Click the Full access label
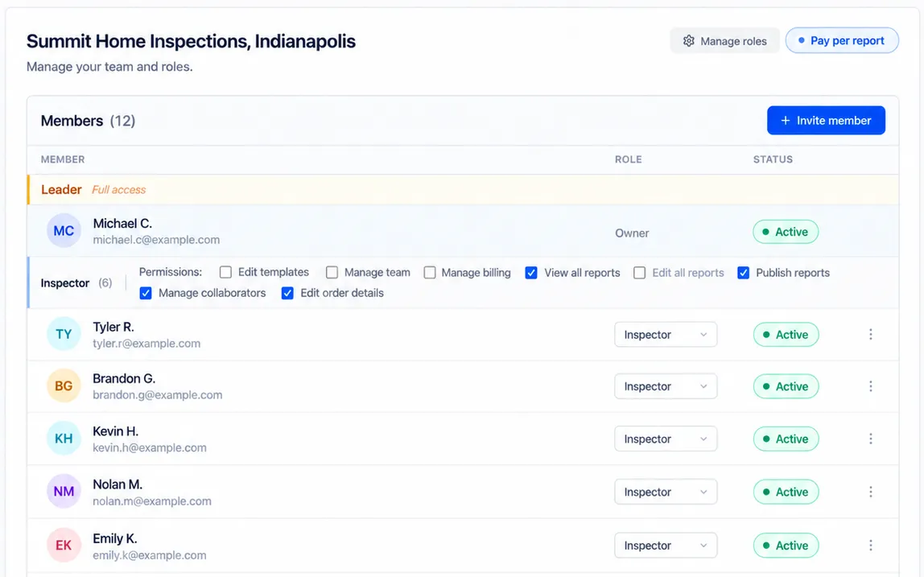This screenshot has height=577, width=924. pyautogui.click(x=118, y=190)
